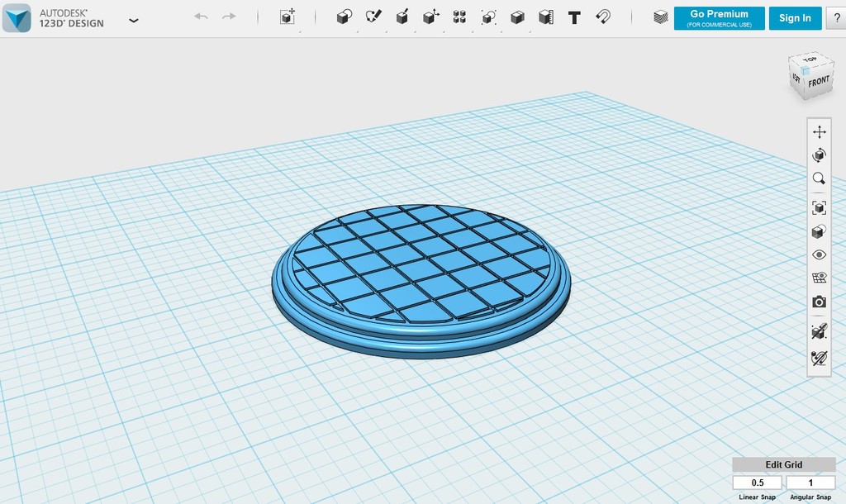Screen dimensions: 846x504
Task: Open the Modify tool menu
Action: (430, 17)
